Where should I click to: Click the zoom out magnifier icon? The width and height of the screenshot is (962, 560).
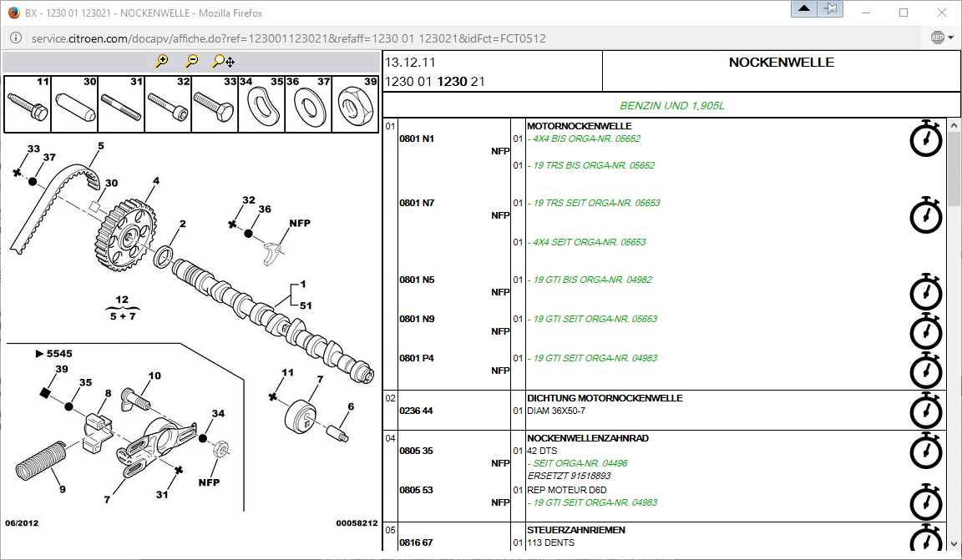tap(191, 61)
